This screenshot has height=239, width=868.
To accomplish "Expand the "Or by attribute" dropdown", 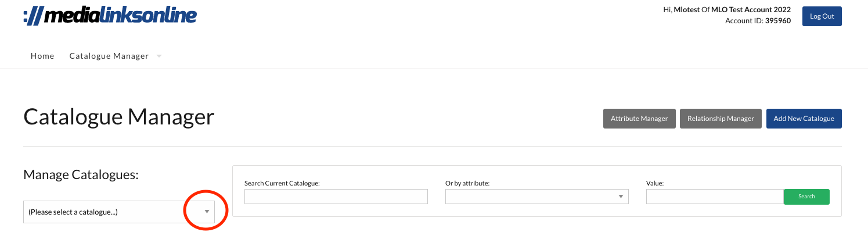I will tap(536, 197).
